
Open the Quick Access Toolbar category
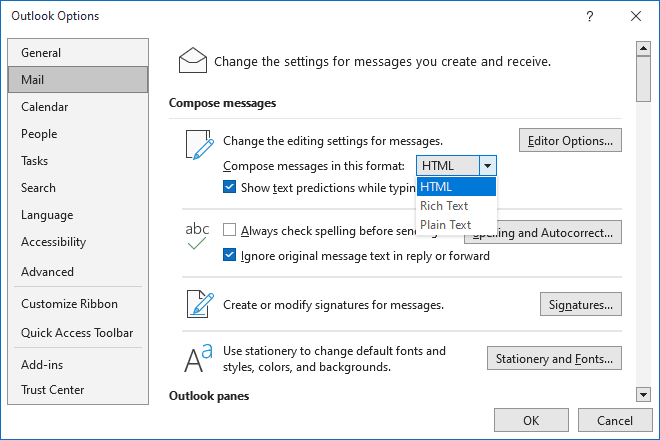pyautogui.click(x=78, y=333)
